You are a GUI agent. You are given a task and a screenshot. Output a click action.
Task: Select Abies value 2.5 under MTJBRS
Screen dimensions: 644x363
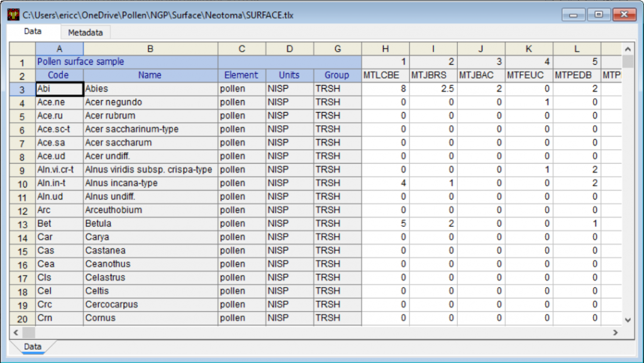pos(433,89)
